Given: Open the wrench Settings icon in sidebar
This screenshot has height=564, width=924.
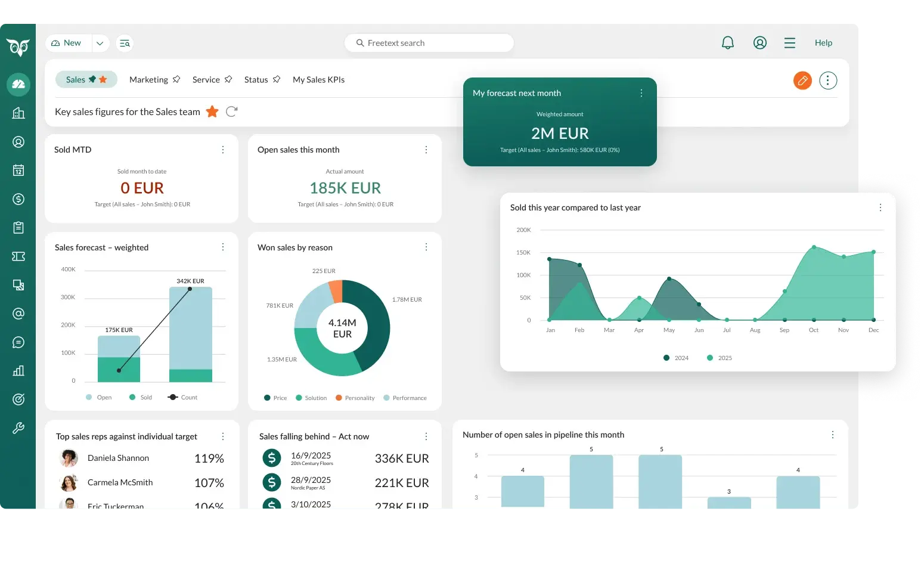Looking at the screenshot, I should point(18,427).
